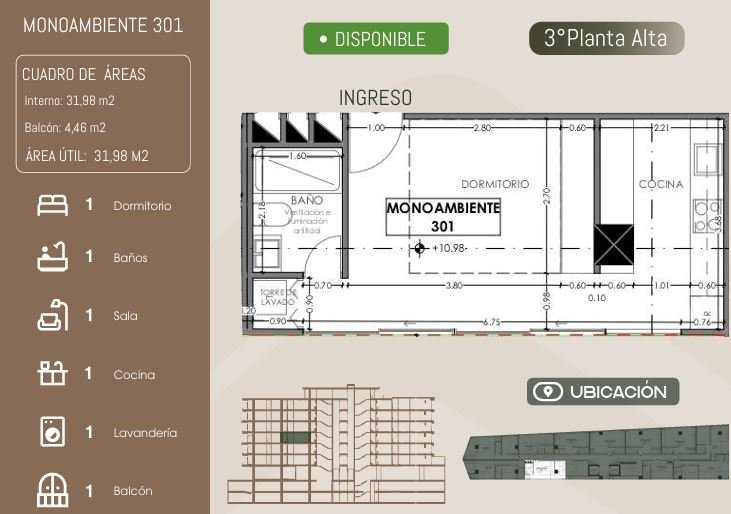
Task: Click the Lavandería label in the sidebar
Action: coord(145,433)
